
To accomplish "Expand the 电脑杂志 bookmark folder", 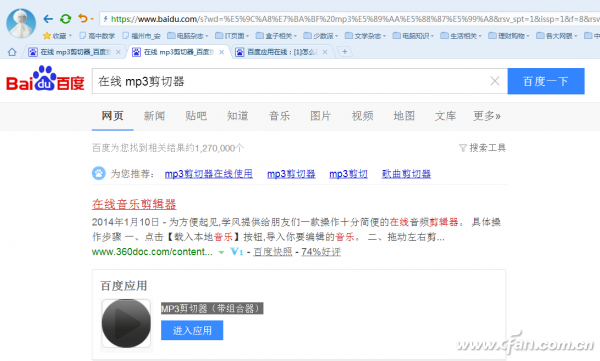I will coord(188,36).
